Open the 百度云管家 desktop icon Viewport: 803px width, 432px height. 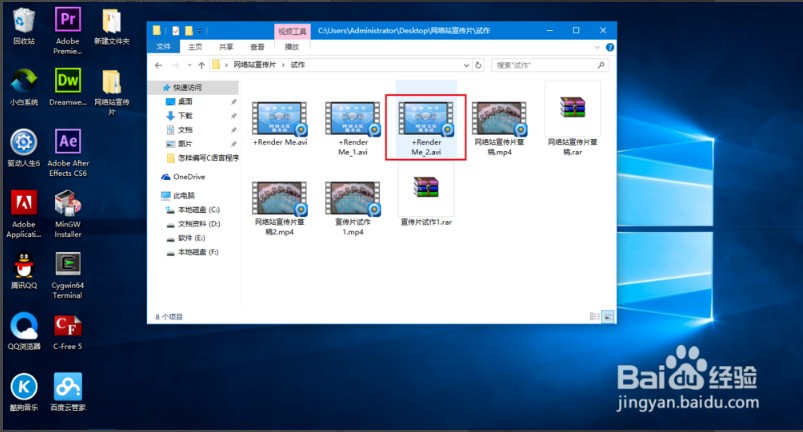coord(69,388)
